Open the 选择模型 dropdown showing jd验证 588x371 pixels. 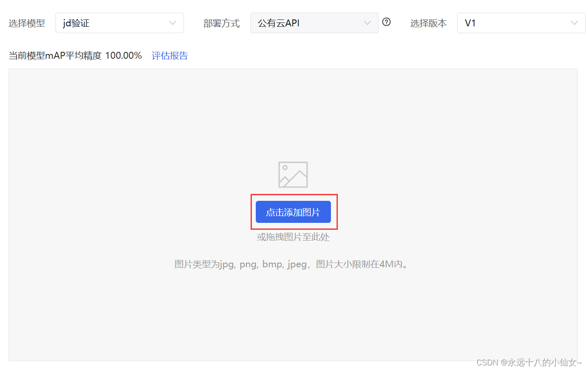point(120,23)
